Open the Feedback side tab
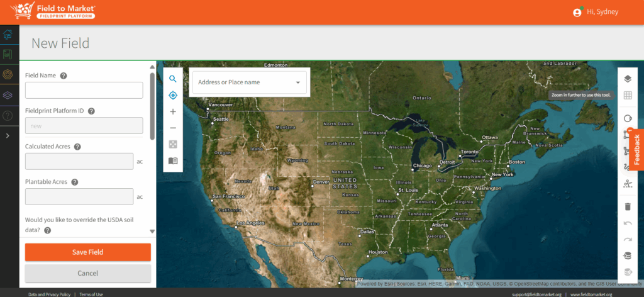The height and width of the screenshot is (297, 644). tap(636, 149)
